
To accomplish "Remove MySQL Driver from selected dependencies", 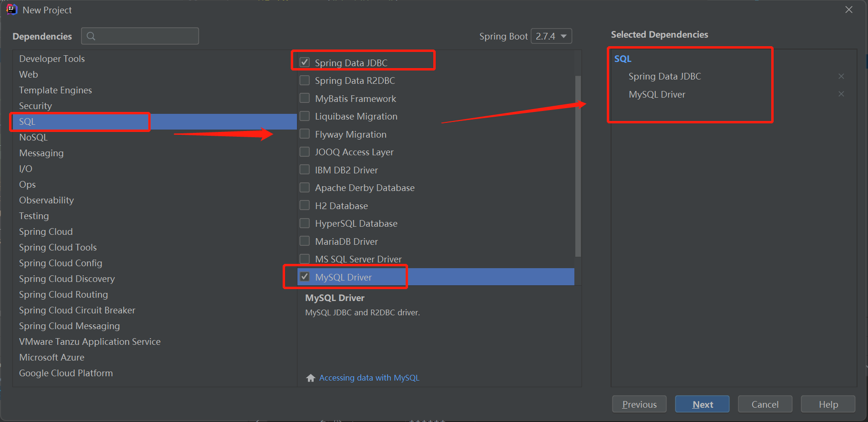I will [841, 94].
